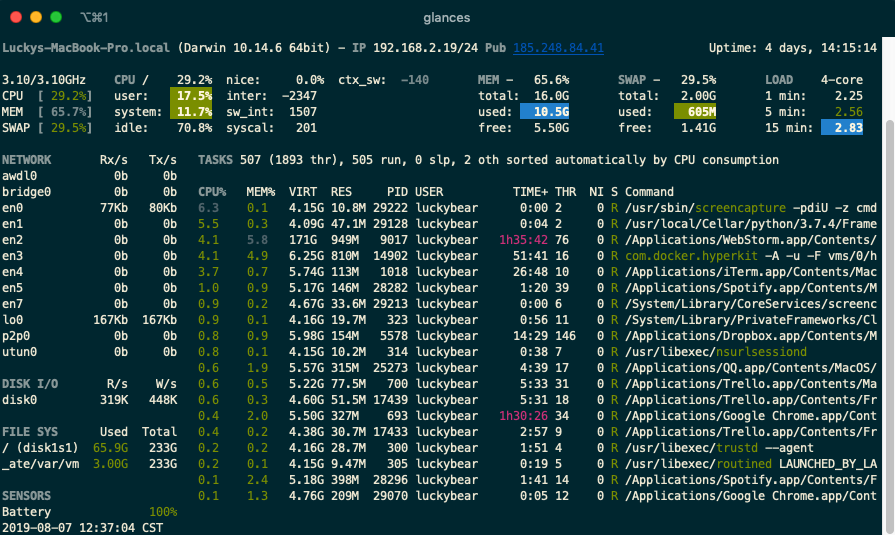
Task: Open the public IP address 185.248.84.41 link
Action: coord(558,47)
